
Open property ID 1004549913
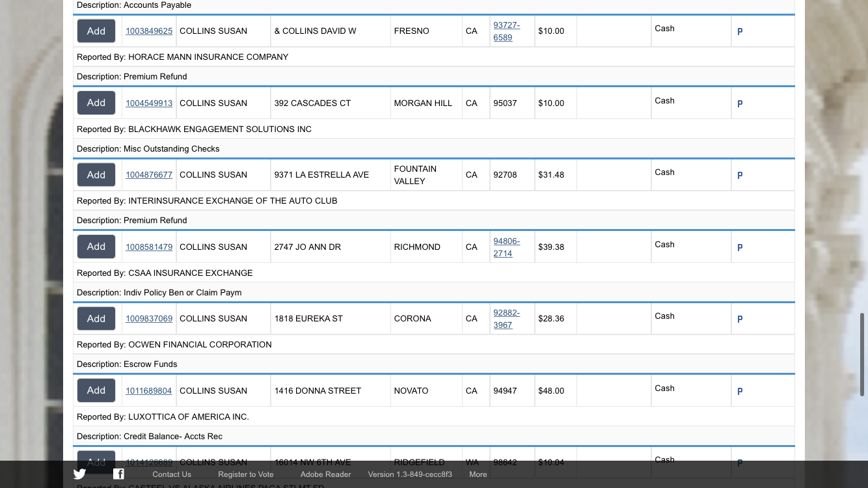(x=149, y=103)
